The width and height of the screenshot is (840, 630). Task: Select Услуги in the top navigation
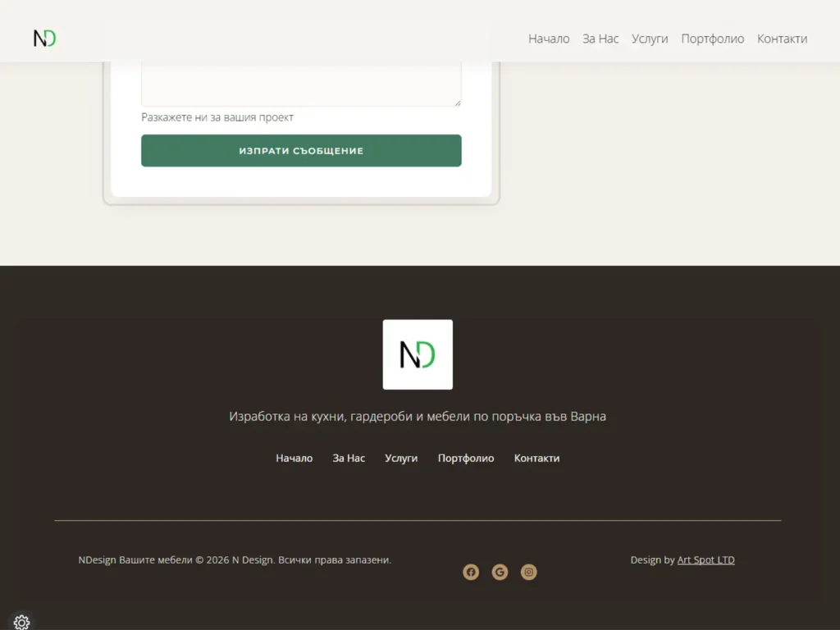[x=650, y=39]
